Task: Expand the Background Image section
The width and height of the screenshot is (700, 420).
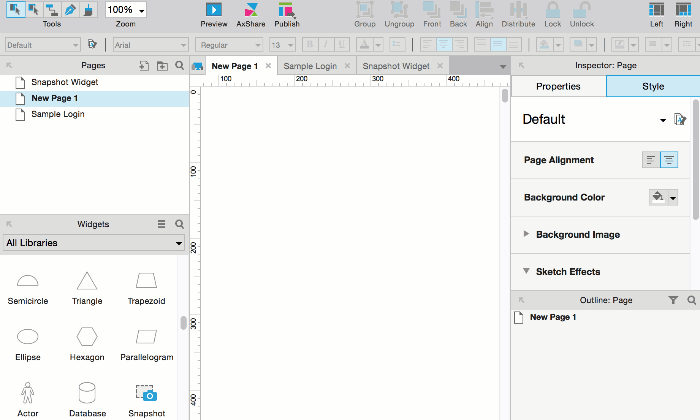Action: [527, 235]
